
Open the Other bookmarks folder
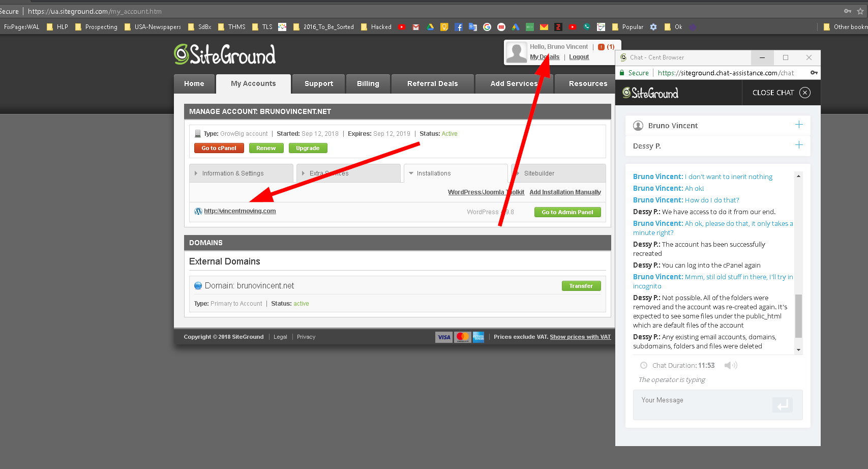click(846, 27)
